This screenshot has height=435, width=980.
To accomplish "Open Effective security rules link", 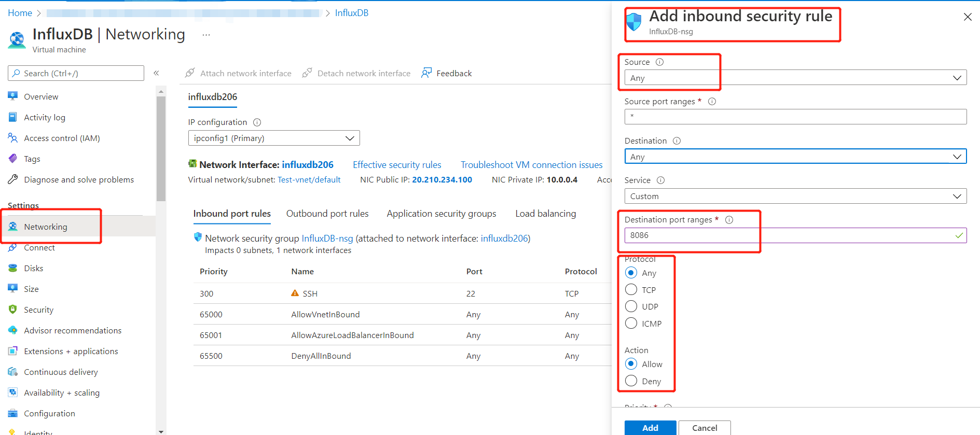I will (x=397, y=165).
